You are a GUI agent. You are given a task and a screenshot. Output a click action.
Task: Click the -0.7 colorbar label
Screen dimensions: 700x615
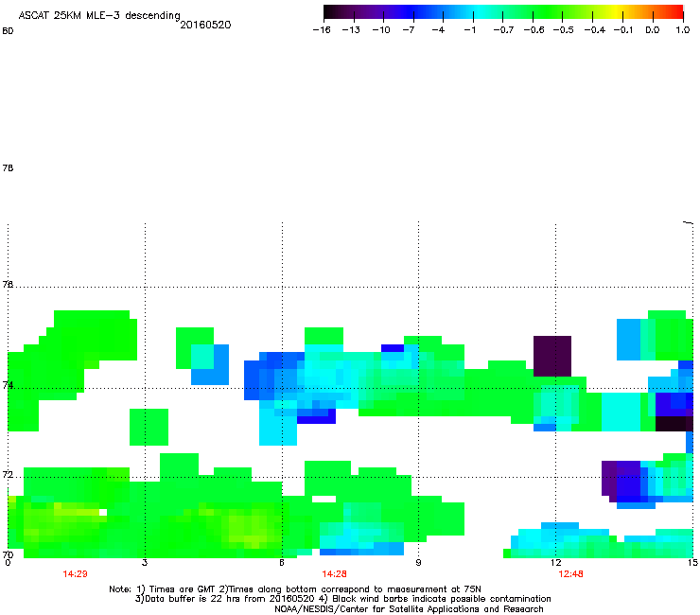[503, 30]
